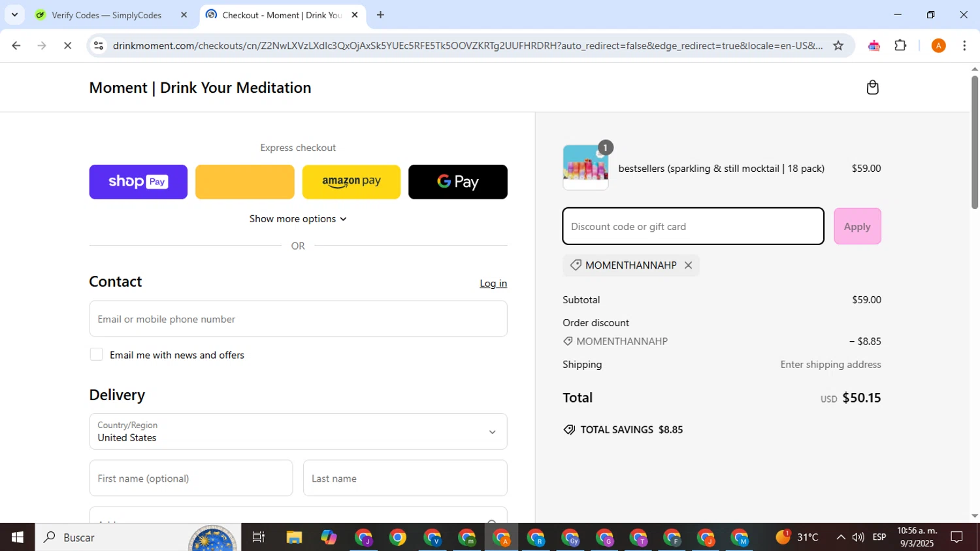Pay with Amazon Pay
This screenshot has height=551, width=980.
351,182
